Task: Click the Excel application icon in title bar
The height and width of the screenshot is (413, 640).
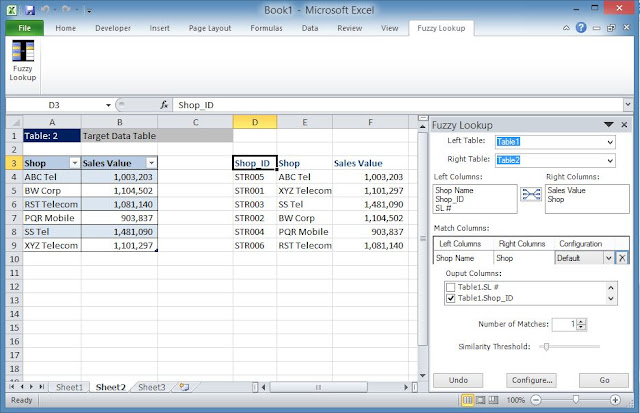Action: point(12,10)
